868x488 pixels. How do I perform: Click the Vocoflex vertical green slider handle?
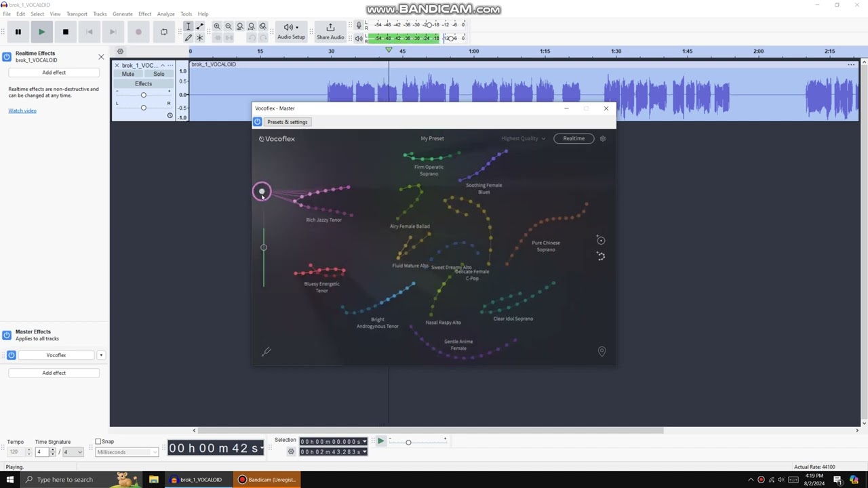[264, 247]
